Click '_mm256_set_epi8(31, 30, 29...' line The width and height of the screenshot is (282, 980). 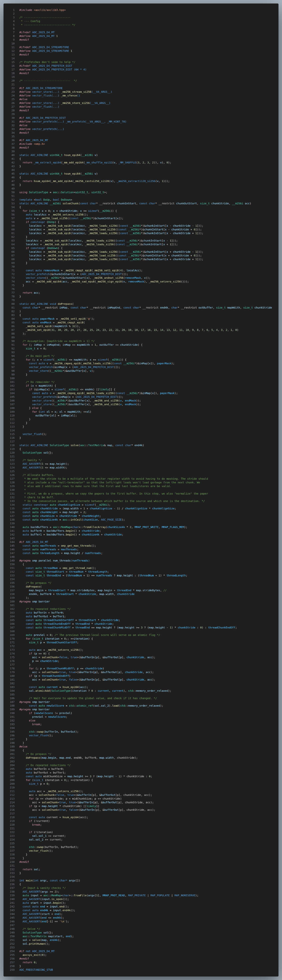click(x=132, y=330)
